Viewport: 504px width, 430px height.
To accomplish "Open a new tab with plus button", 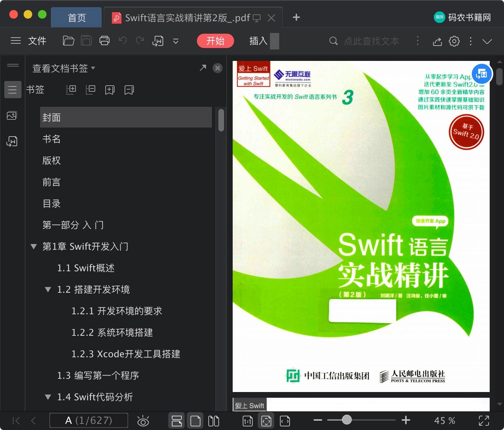I will click(296, 17).
